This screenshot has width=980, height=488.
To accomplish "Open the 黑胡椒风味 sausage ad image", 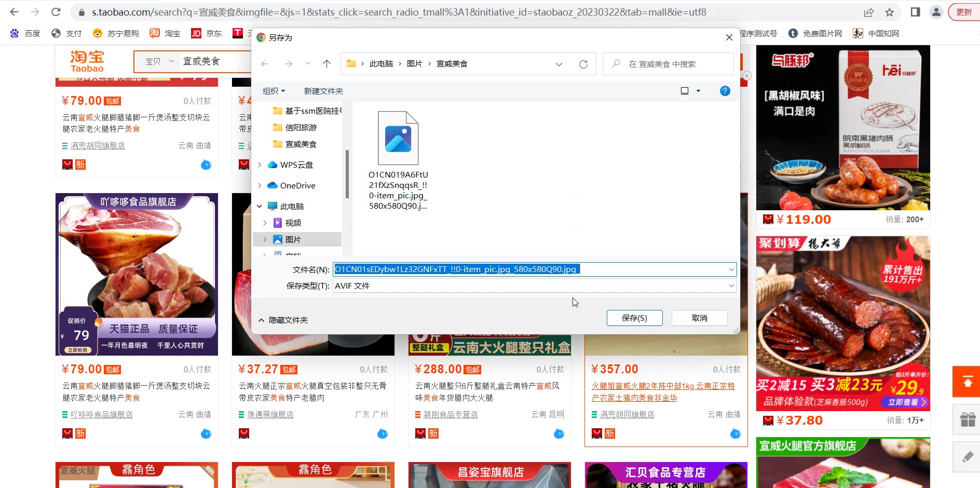I will (x=843, y=128).
